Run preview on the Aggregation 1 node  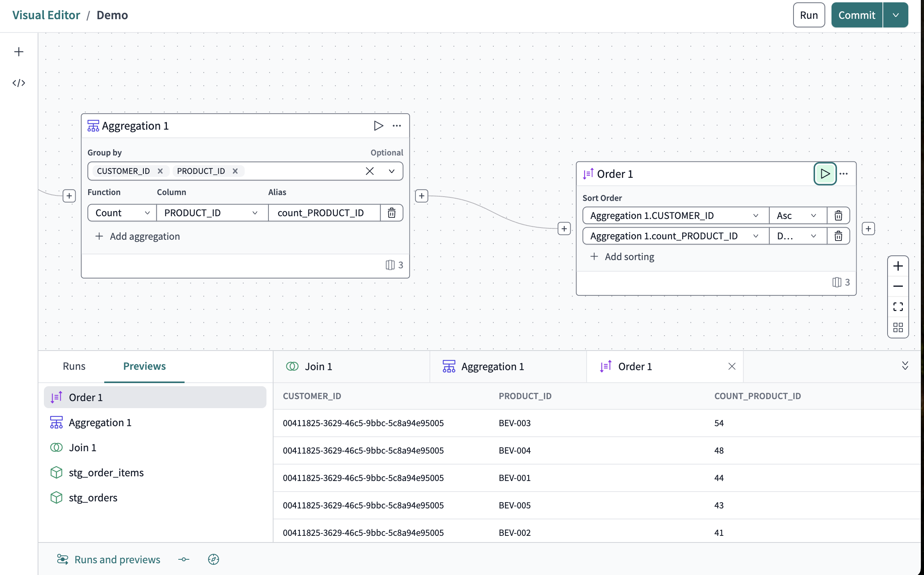click(379, 125)
